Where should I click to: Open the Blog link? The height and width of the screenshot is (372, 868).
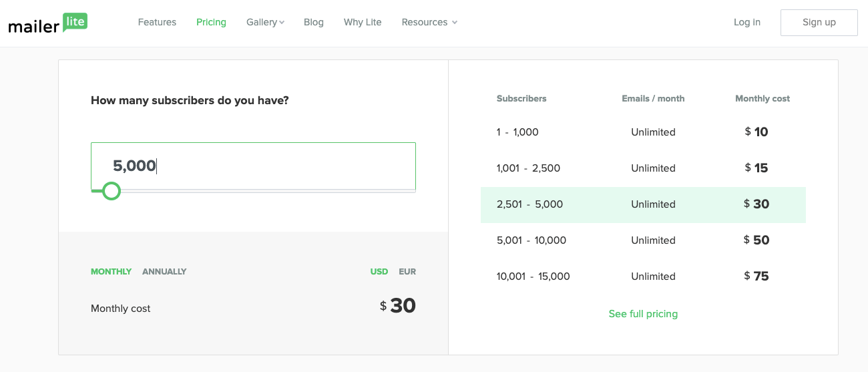pyautogui.click(x=314, y=22)
